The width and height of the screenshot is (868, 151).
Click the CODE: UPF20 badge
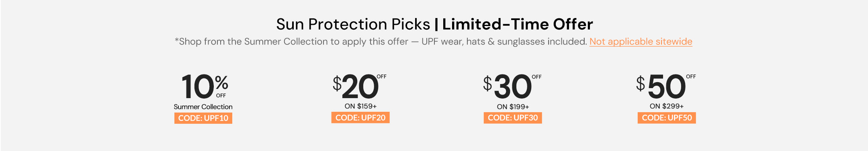[360, 118]
